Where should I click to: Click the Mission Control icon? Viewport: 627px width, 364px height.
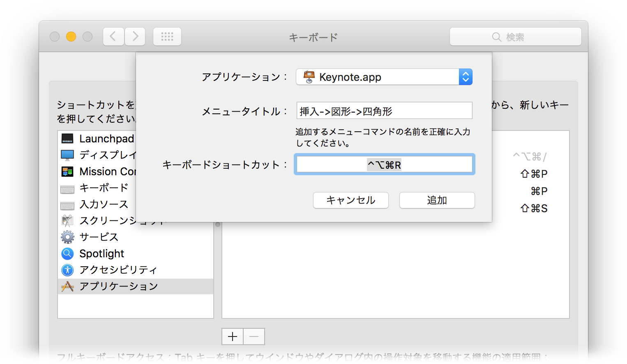67,171
